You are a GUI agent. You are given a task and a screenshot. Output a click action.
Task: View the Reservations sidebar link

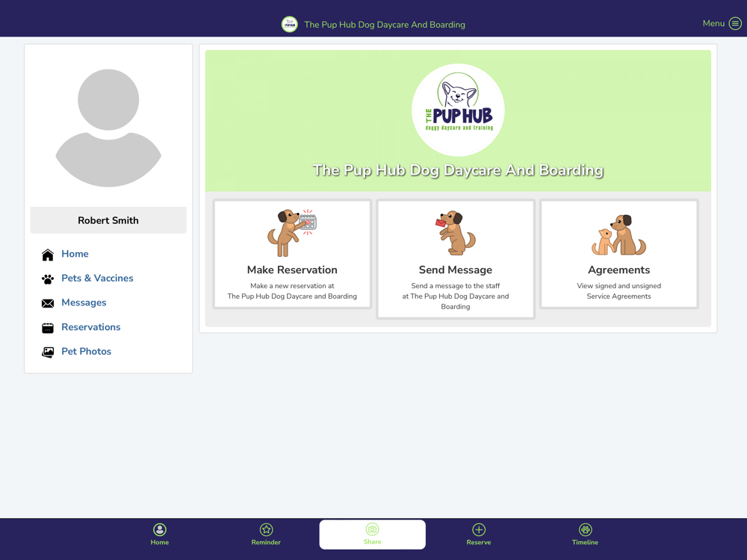(x=91, y=327)
